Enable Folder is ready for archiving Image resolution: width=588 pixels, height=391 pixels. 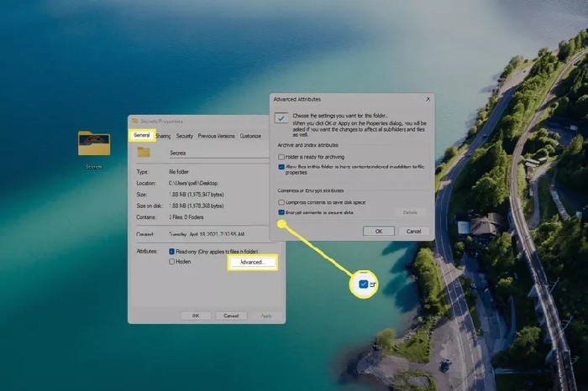(281, 157)
